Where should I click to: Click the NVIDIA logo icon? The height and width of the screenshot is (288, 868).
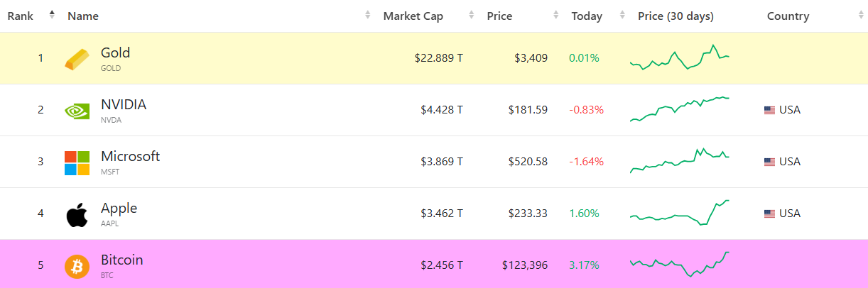(x=77, y=111)
